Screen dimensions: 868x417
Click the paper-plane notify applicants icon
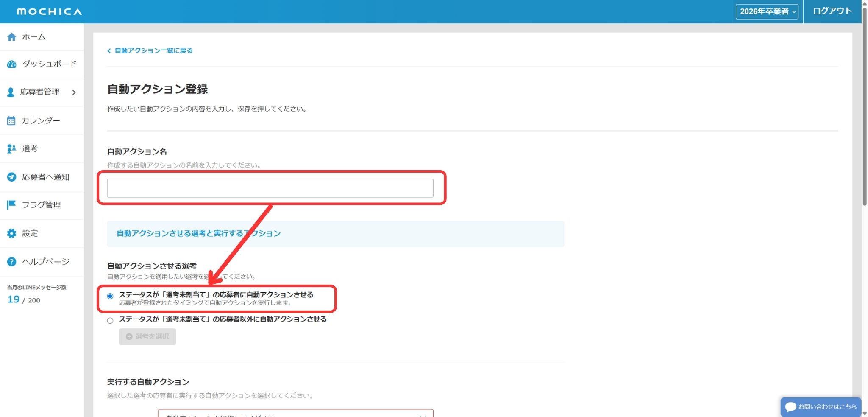click(x=12, y=177)
